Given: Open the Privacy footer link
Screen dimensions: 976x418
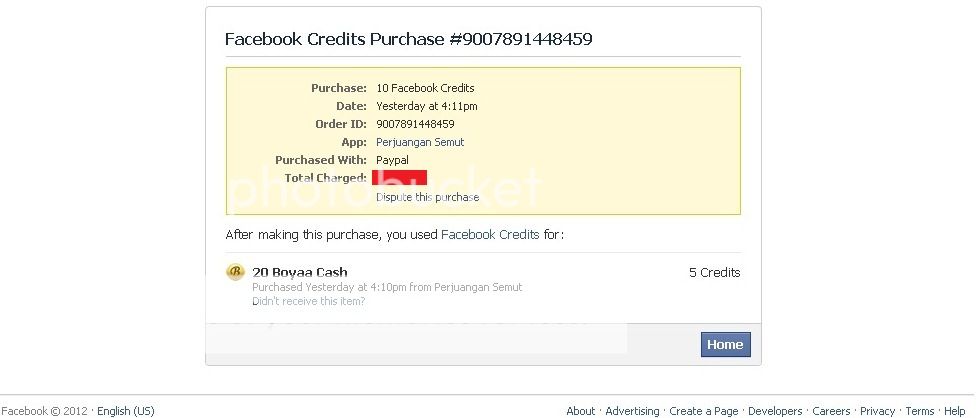Looking at the screenshot, I should point(878,411).
